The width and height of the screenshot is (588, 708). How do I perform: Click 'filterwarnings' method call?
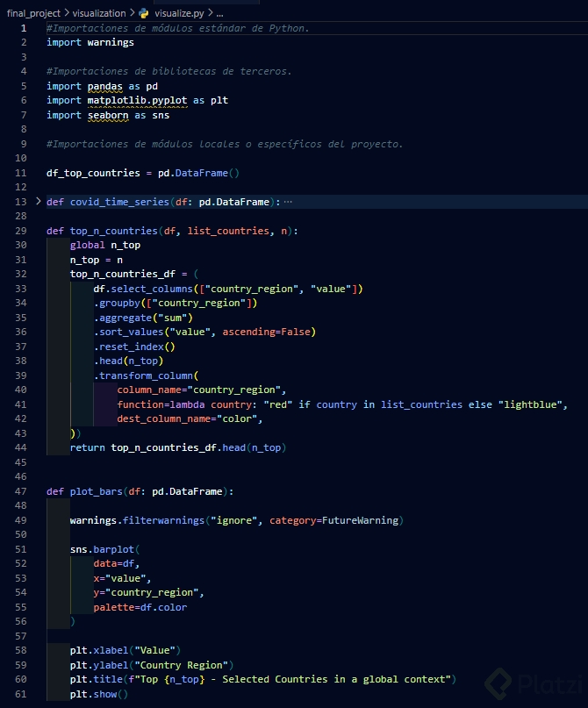[x=163, y=520]
